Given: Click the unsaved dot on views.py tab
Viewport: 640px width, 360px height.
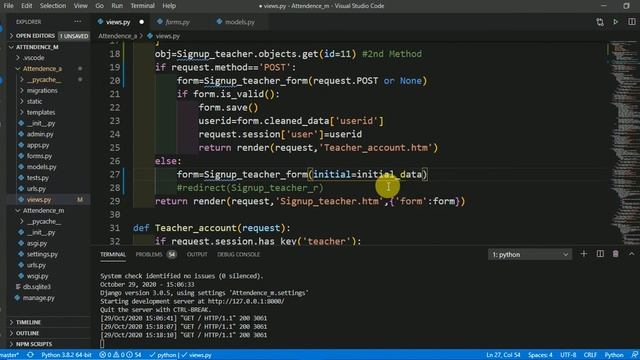Looking at the screenshot, I should point(142,22).
